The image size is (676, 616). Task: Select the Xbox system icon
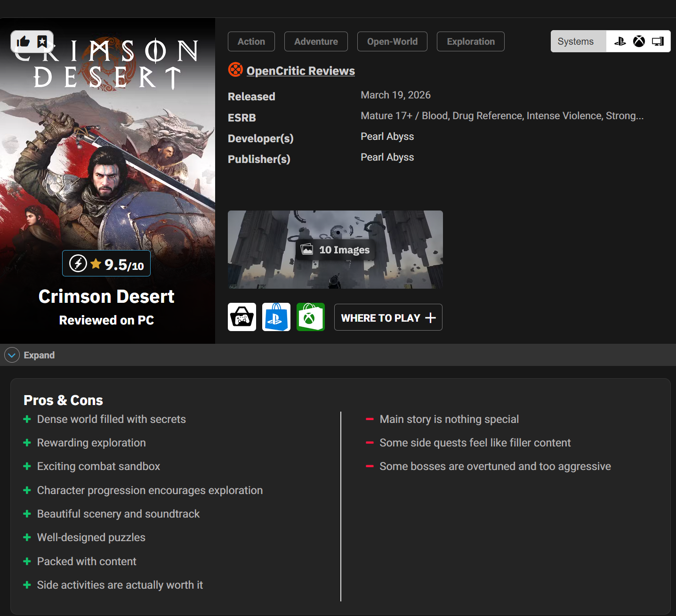pyautogui.click(x=639, y=41)
